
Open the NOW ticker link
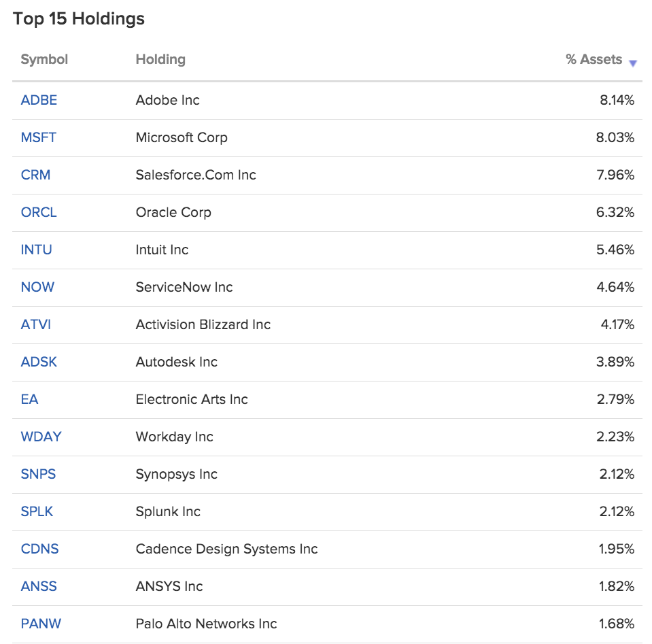point(37,288)
